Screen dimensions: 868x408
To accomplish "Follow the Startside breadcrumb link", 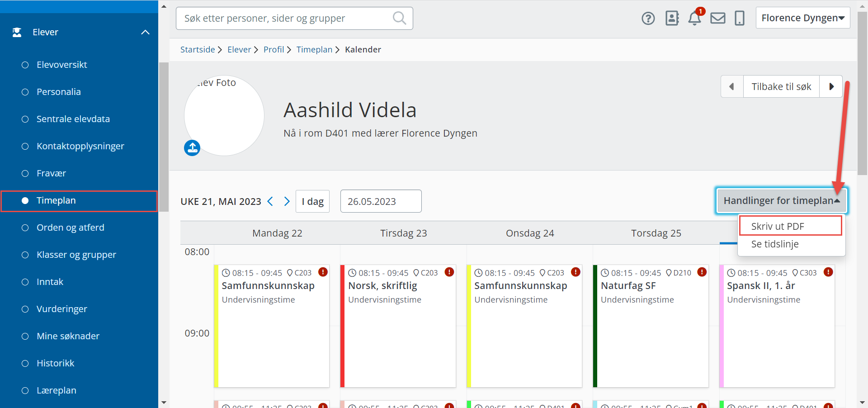I will point(198,50).
